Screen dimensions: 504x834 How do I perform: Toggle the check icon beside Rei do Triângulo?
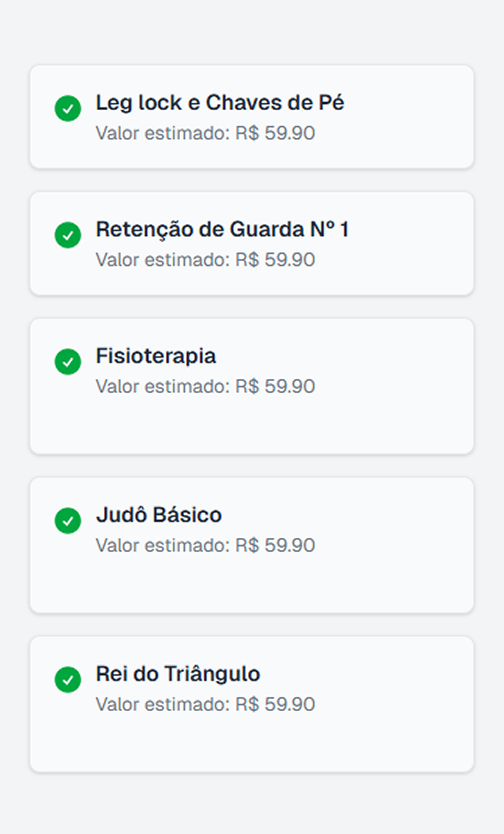point(68,680)
